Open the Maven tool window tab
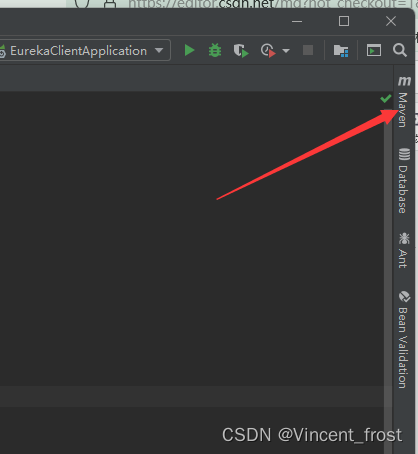The width and height of the screenshot is (418, 454). click(x=404, y=101)
